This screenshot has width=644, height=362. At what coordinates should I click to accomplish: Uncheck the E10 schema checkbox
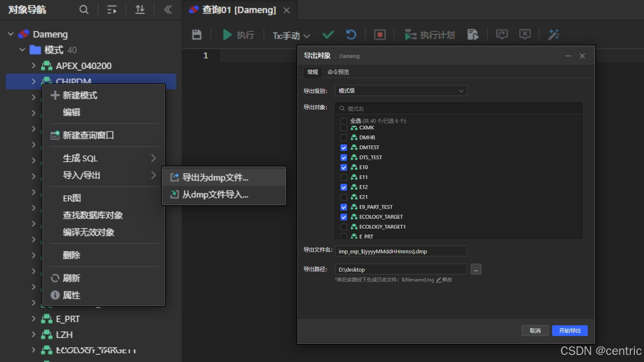344,167
